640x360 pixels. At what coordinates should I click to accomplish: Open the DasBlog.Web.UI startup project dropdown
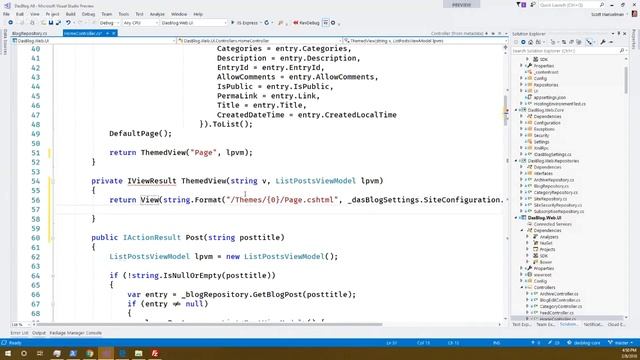[x=193, y=23]
